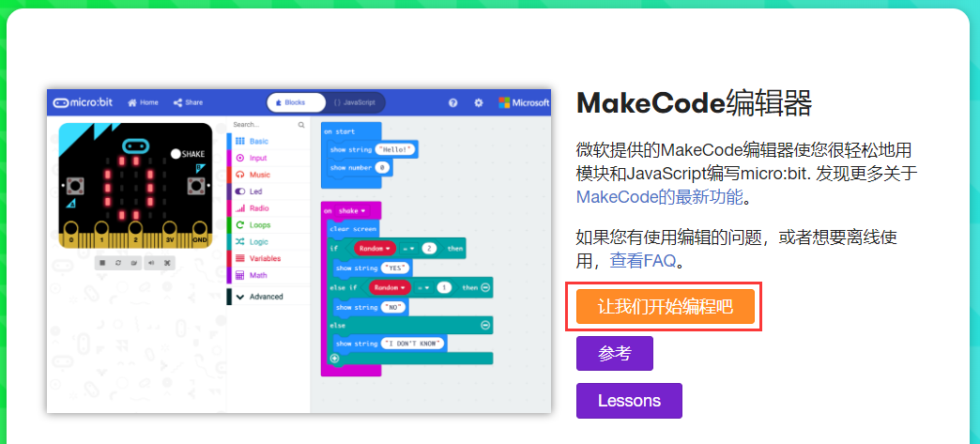Image resolution: width=980 pixels, height=444 pixels.
Task: Click the Home icon in the editor toolbar
Action: click(x=143, y=102)
